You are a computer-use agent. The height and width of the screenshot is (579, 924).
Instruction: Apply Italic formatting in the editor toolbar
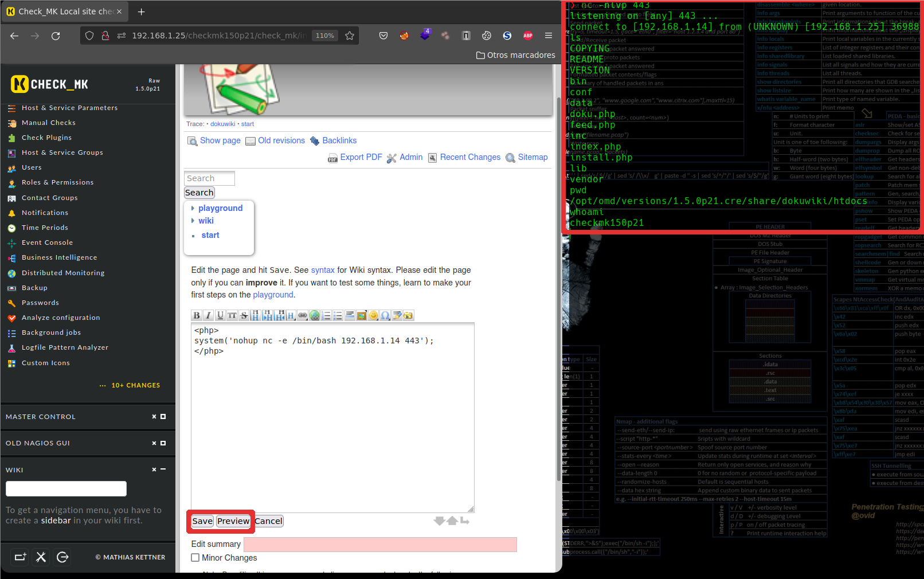(208, 315)
